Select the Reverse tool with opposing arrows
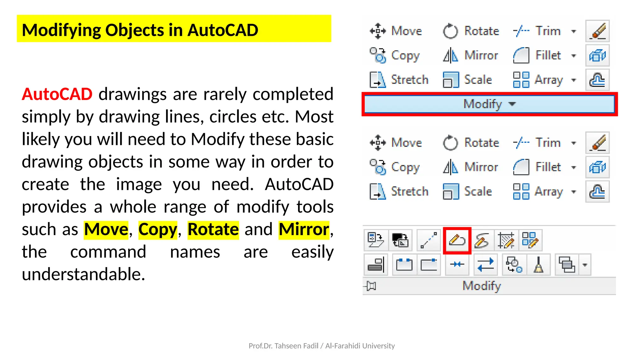644x362 pixels. pyautogui.click(x=486, y=265)
